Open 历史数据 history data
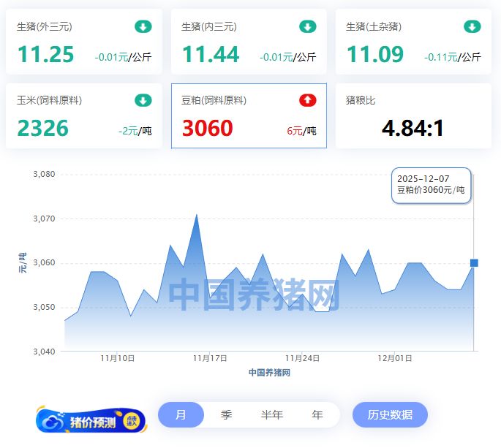 (390, 415)
